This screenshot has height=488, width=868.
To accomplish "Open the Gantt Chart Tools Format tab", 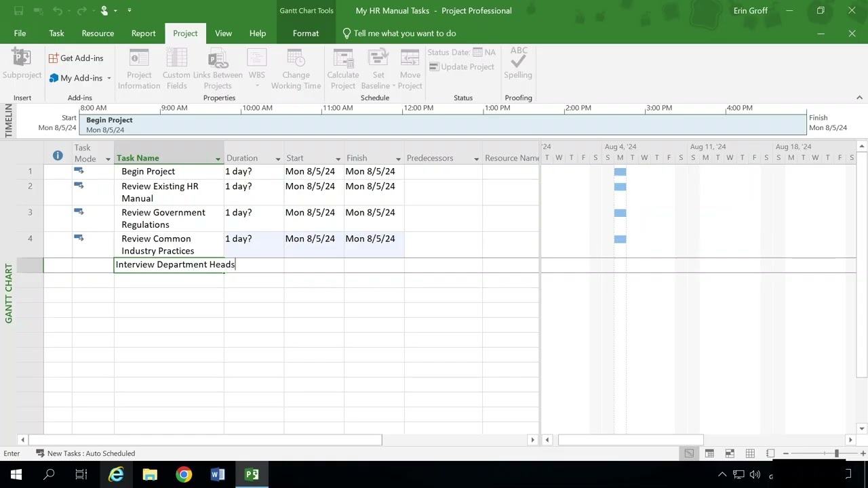I will [x=306, y=33].
